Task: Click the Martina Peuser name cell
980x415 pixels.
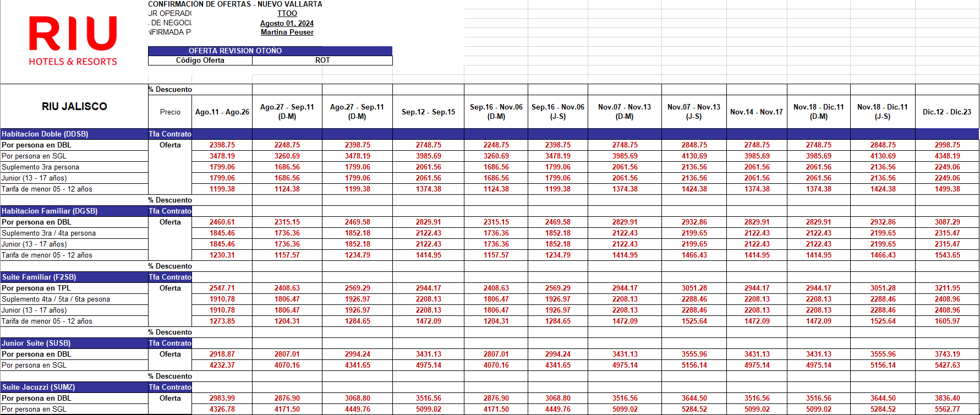Action: tap(287, 32)
